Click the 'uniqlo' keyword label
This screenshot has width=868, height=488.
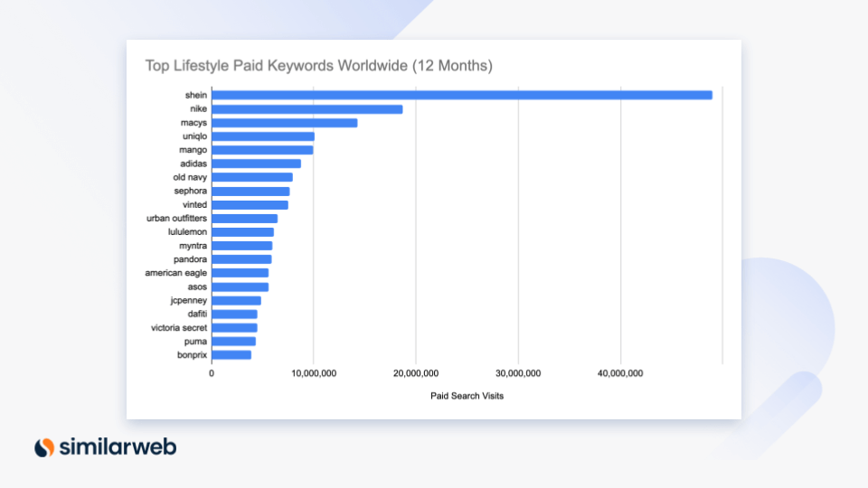coord(195,136)
